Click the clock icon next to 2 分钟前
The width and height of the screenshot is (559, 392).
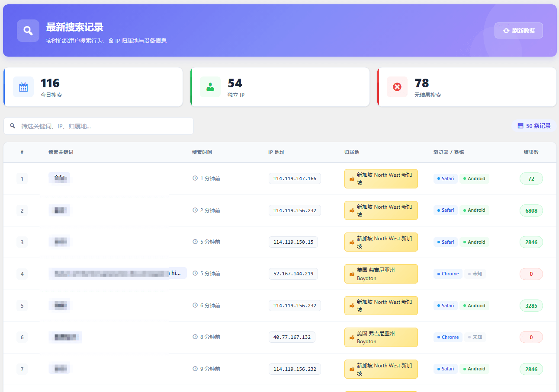click(x=195, y=210)
